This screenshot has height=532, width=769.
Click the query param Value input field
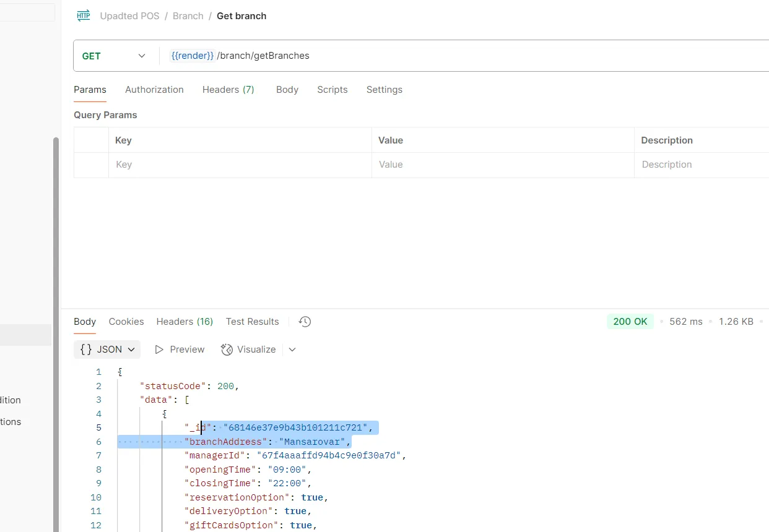(502, 165)
